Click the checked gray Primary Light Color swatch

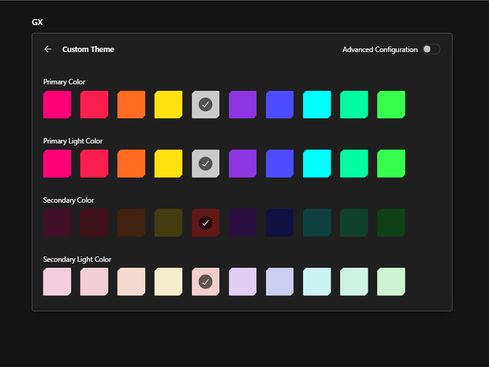206,164
